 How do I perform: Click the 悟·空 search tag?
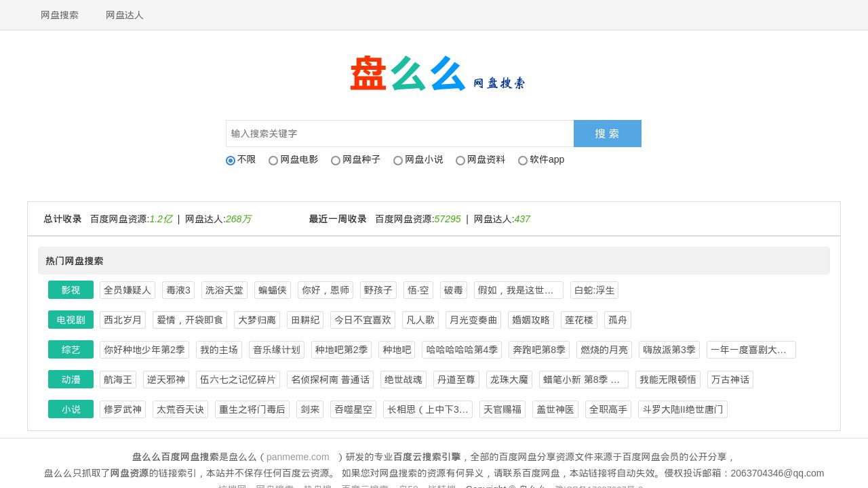[418, 290]
